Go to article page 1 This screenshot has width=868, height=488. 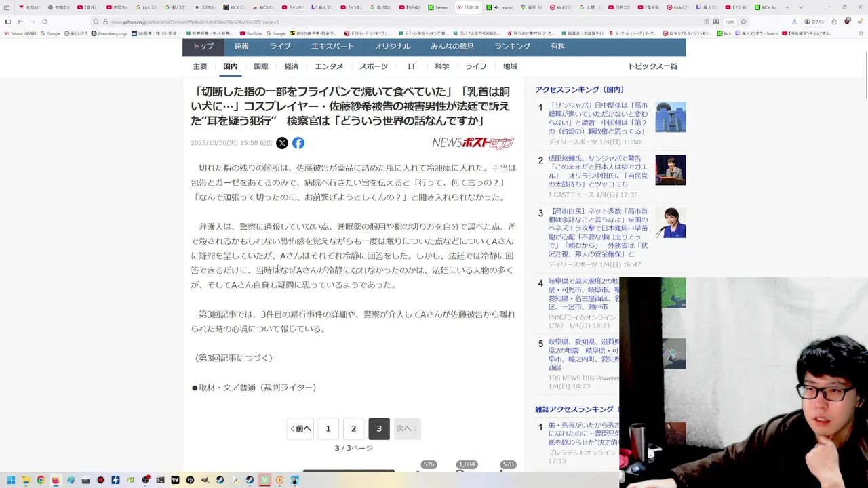(x=328, y=428)
